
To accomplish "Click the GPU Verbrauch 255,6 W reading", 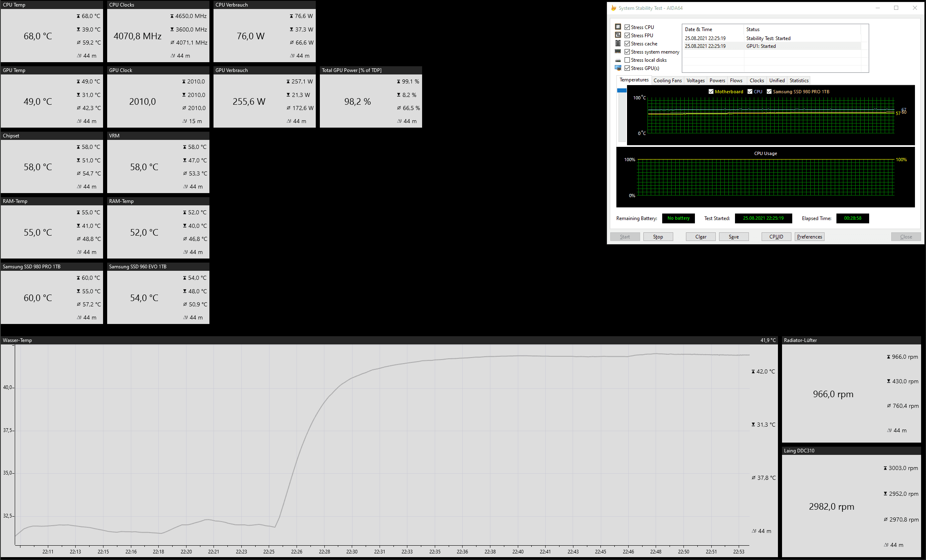I will click(249, 102).
